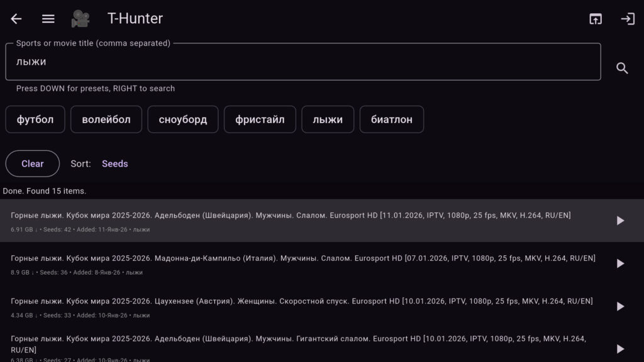Click the logout exit icon
The width and height of the screenshot is (644, 362).
628,19
